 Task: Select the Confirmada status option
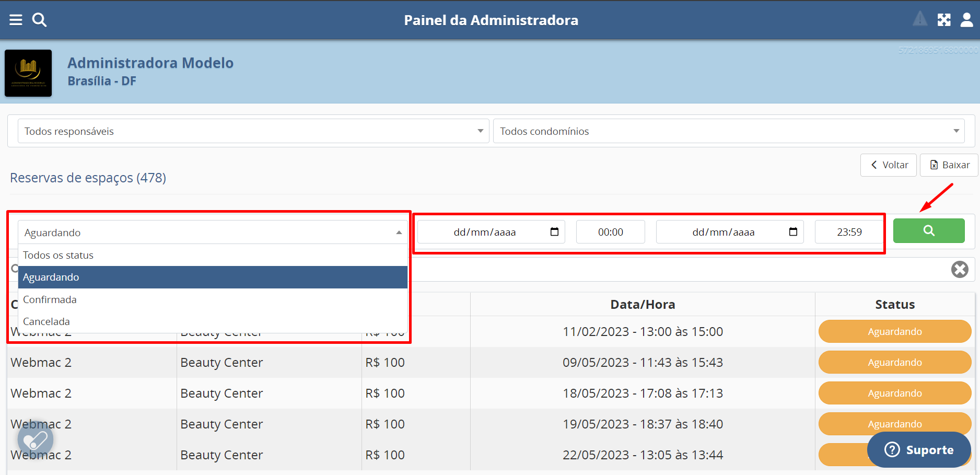[x=50, y=299]
